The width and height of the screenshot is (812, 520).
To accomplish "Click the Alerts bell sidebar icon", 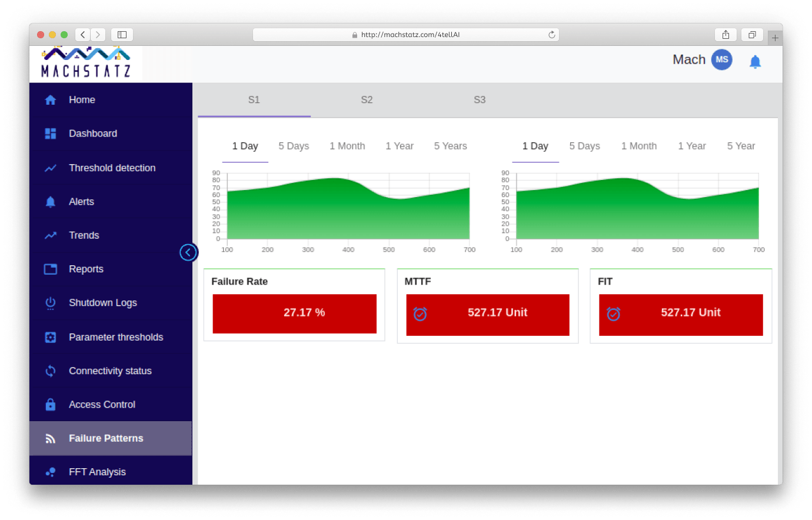I will (x=51, y=202).
